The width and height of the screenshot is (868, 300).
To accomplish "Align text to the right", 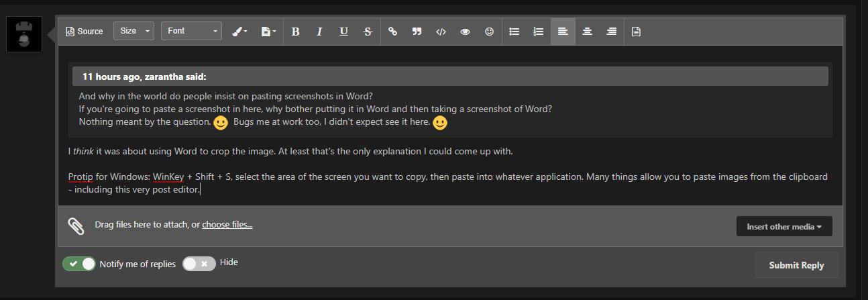I will click(611, 32).
